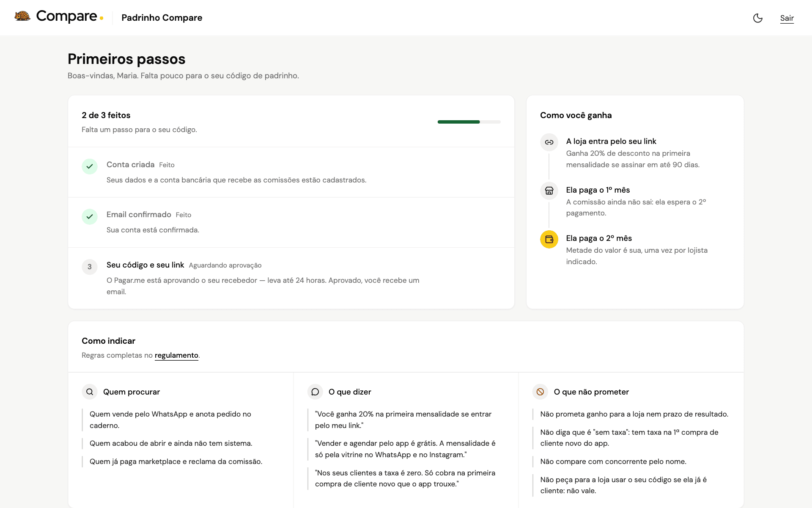The image size is (812, 508).
Task: Click the "O que dizer" column heading
Action: click(350, 392)
